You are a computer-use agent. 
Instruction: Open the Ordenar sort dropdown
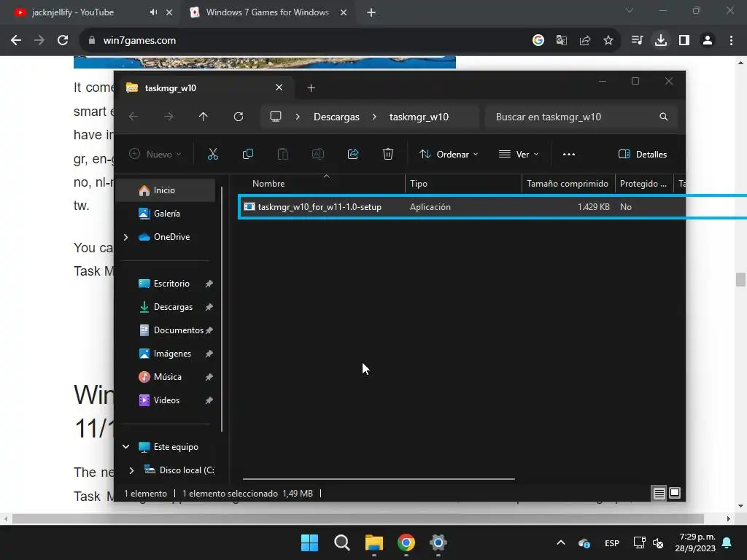(x=449, y=155)
